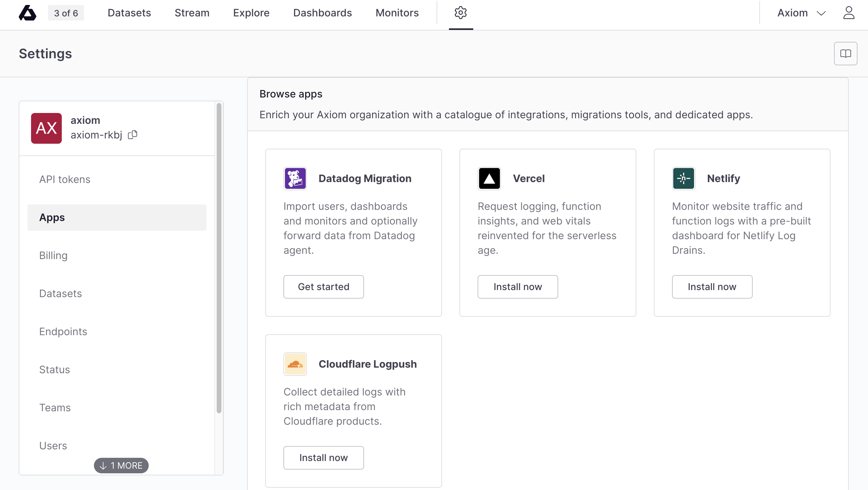
Task: Click the Vercel app icon
Action: click(x=489, y=178)
